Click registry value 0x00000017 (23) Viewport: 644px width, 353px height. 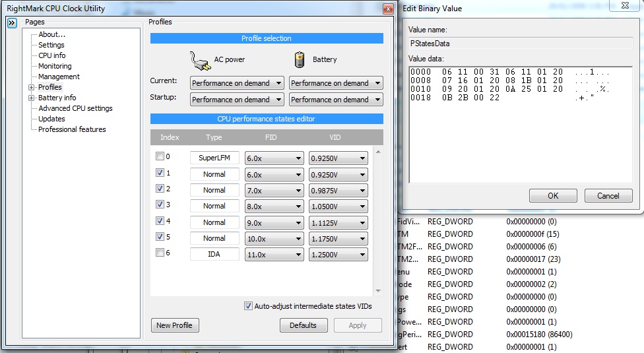533,259
